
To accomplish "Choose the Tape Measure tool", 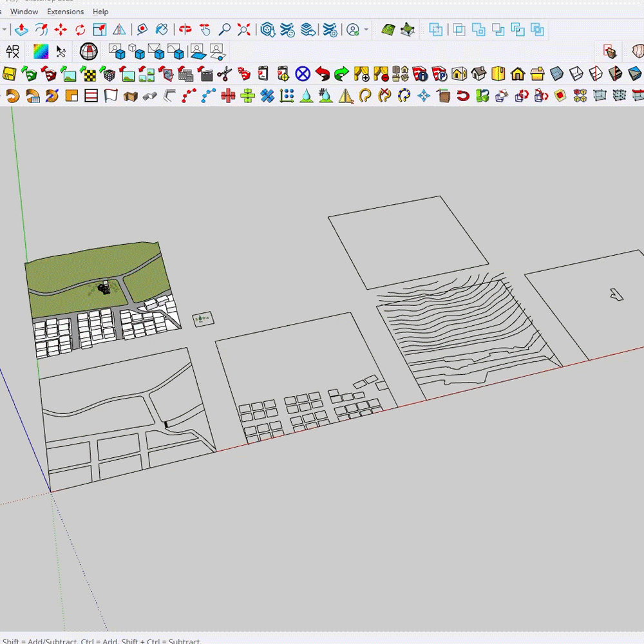I will click(x=142, y=30).
